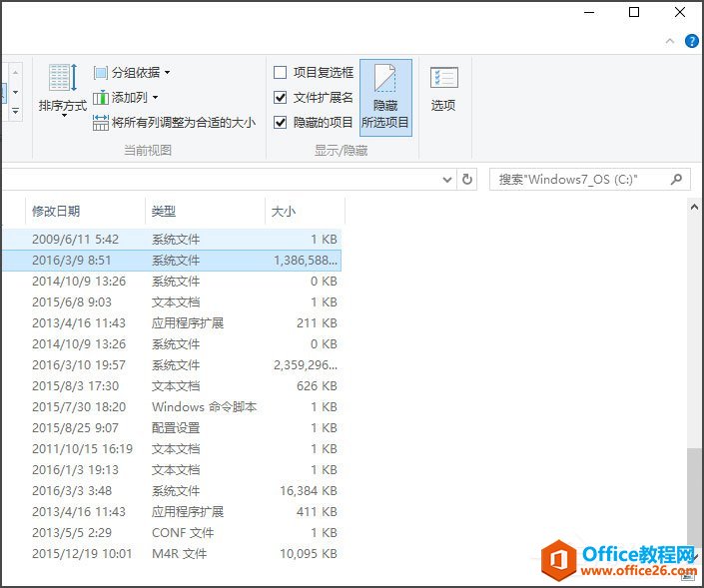Click the 排序方式 sort icon
The height and width of the screenshot is (588, 704).
coord(62,80)
